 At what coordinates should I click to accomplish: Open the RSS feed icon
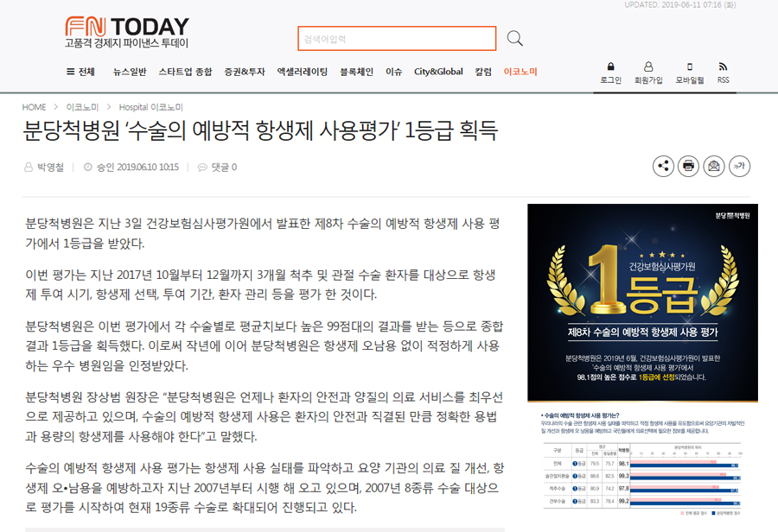pos(723,66)
